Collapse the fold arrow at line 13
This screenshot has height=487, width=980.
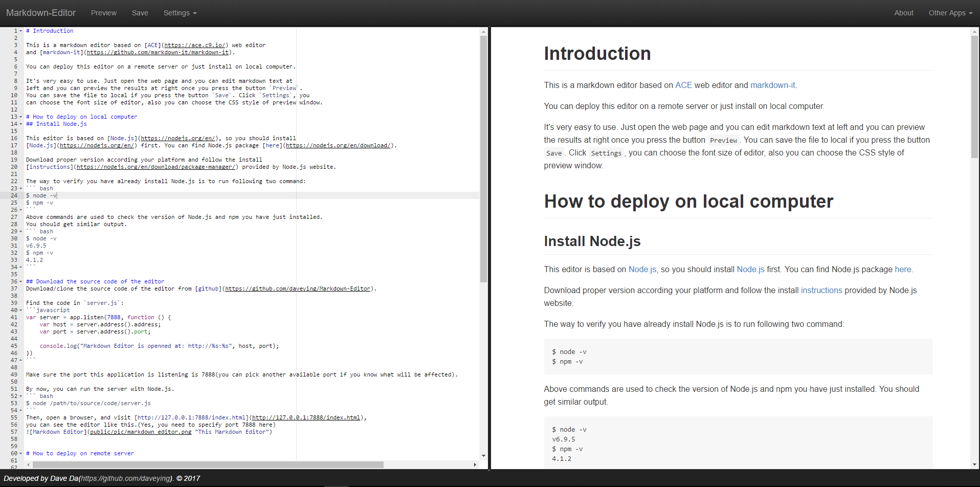point(21,117)
